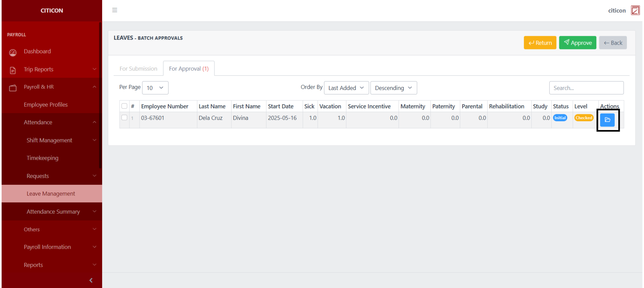Open the Last Added order dropdown
This screenshot has width=644, height=288.
[x=346, y=88]
